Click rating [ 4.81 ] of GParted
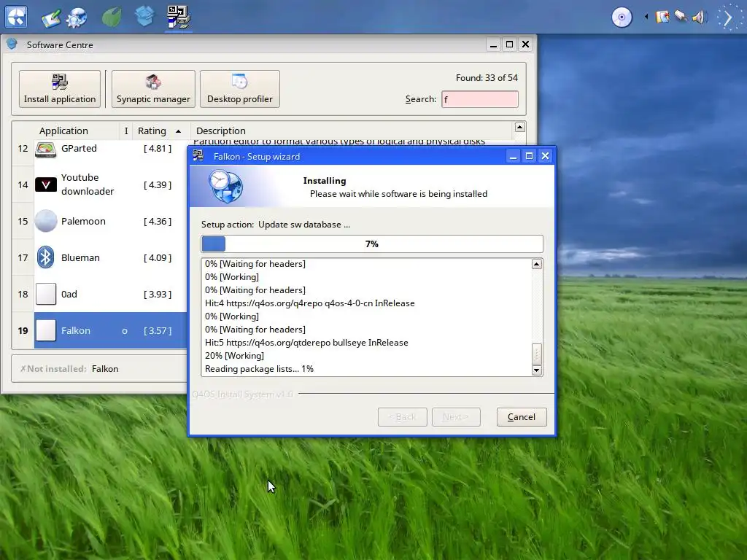The width and height of the screenshot is (747, 560). 158,149
